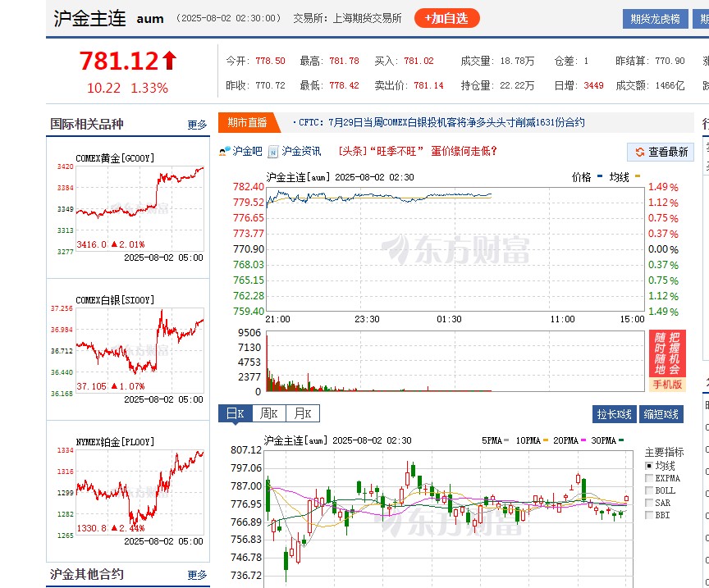Viewport: 709px width, 588px height.
Task: Switch to the 月K tab
Action: [x=302, y=414]
